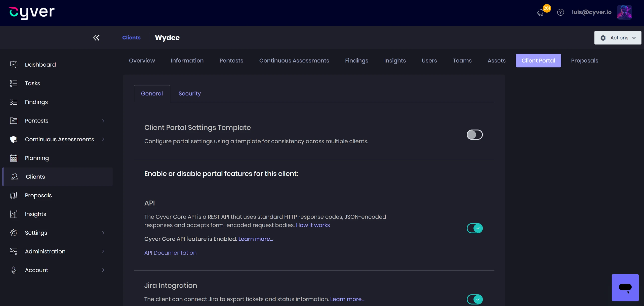644x306 pixels.
Task: Go to the client Assets tab
Action: coord(496,61)
